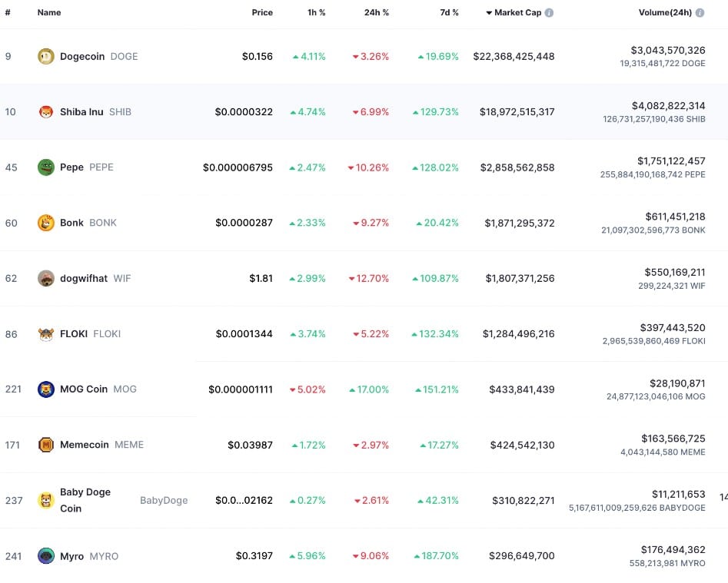Click the Myro coin icon
The width and height of the screenshot is (728, 583).
coord(46,556)
